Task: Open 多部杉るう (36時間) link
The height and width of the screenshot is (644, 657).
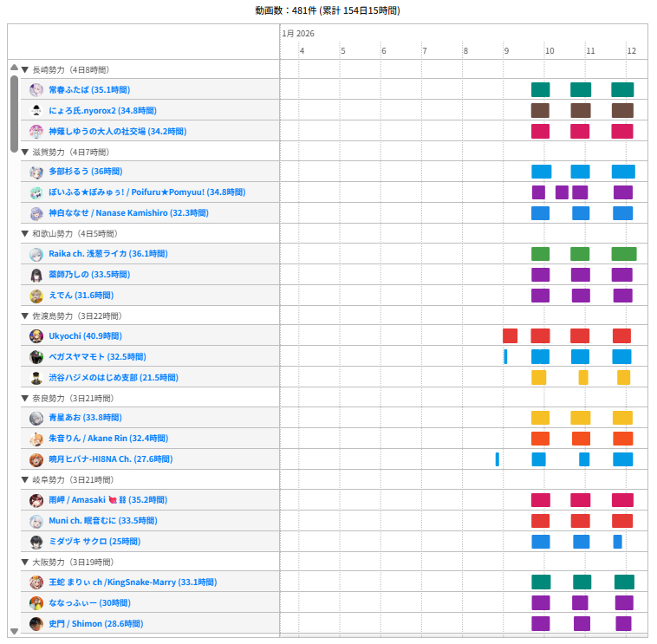Action: coord(86,172)
